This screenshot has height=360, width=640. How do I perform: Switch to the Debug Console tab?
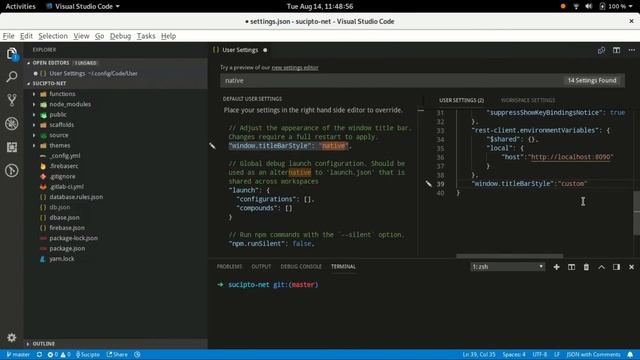301,267
